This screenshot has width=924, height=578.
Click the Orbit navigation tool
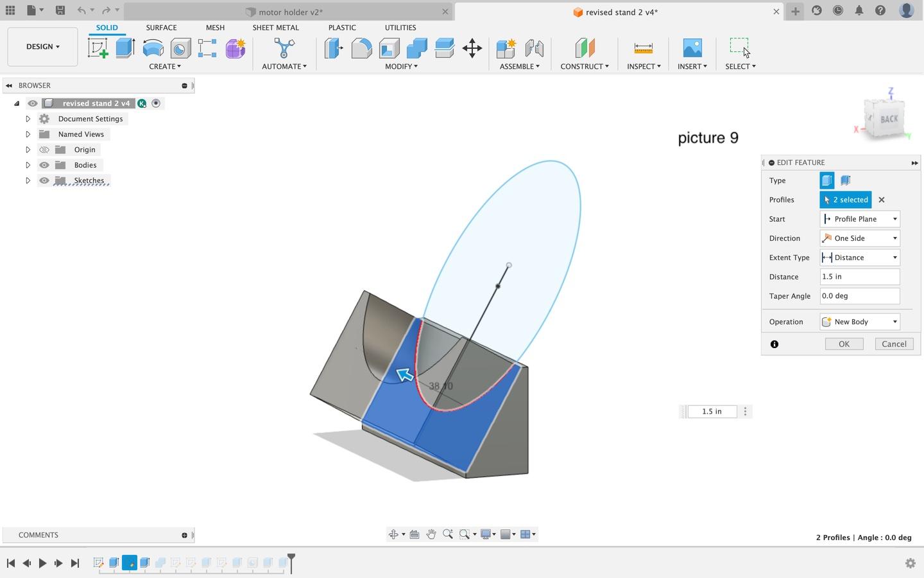coord(393,534)
